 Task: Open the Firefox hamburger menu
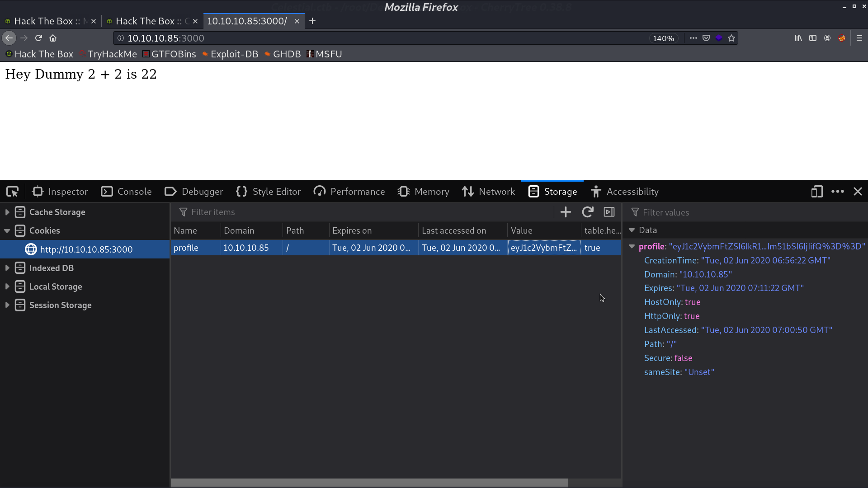[x=859, y=38]
